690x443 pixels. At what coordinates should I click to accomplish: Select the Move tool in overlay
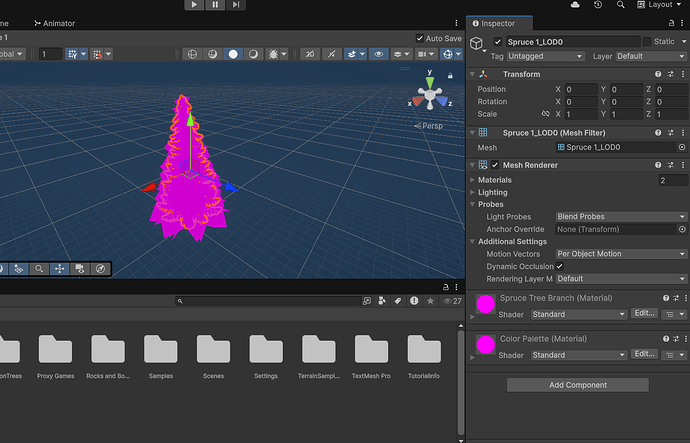tap(59, 269)
